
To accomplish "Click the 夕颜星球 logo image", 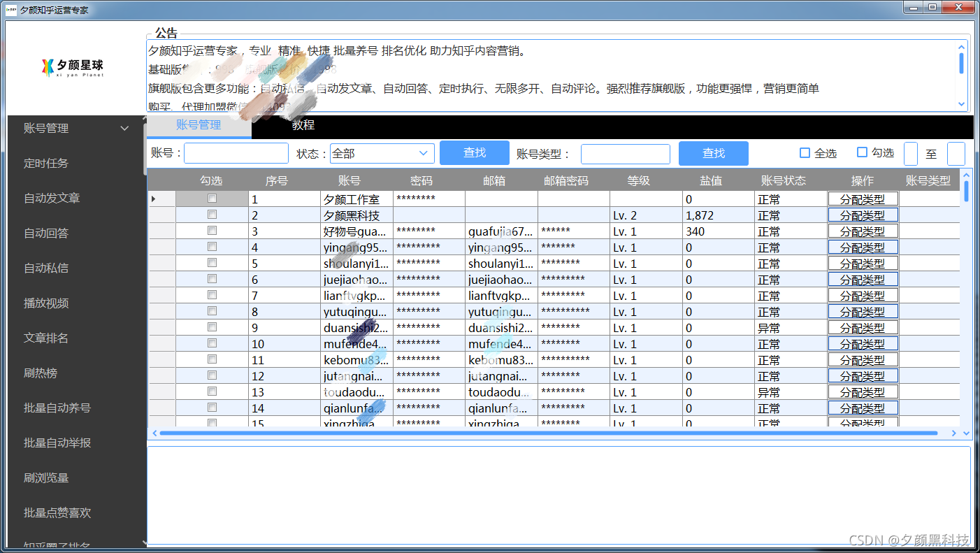I will coord(73,67).
